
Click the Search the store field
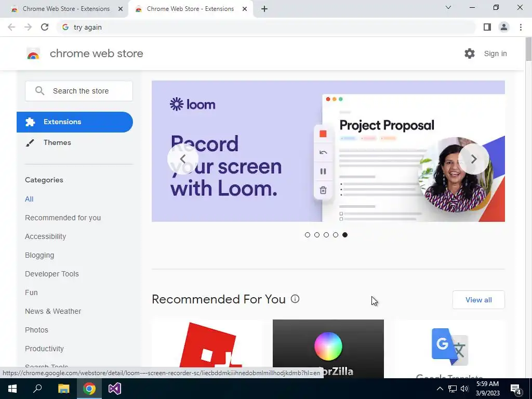79,90
